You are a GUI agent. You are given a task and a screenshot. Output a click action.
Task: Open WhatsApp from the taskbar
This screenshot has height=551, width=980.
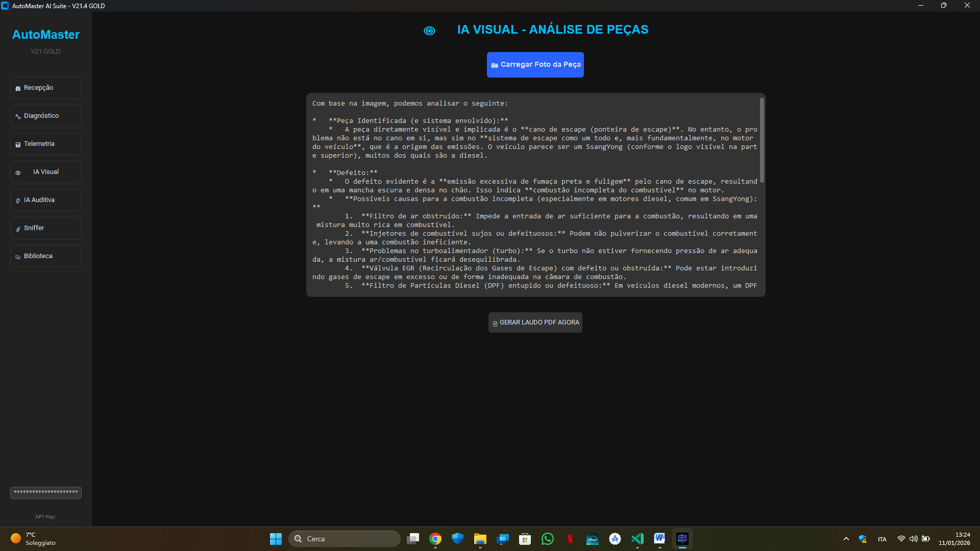[548, 539]
